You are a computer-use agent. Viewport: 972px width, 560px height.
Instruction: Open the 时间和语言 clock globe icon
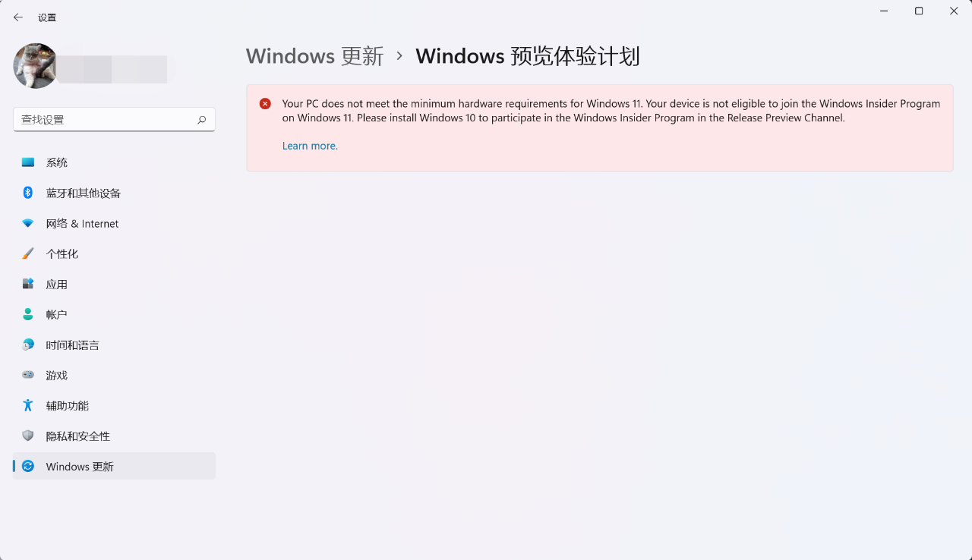pyautogui.click(x=28, y=344)
